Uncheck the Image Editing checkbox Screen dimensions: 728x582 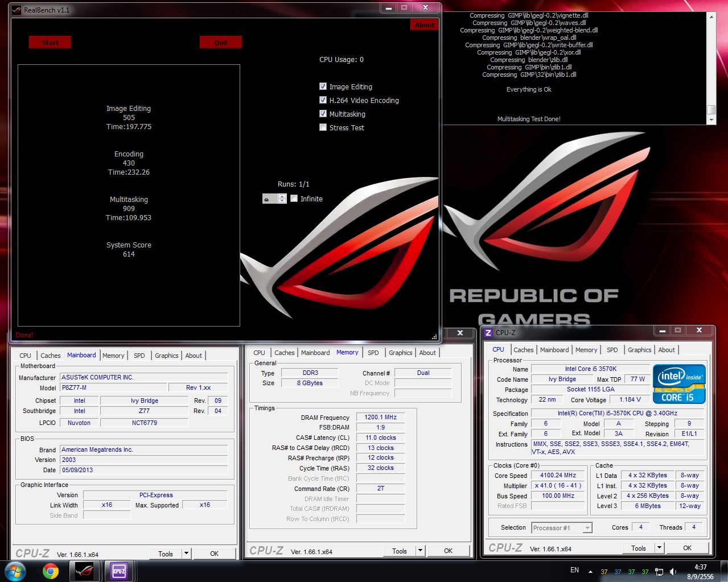[323, 86]
